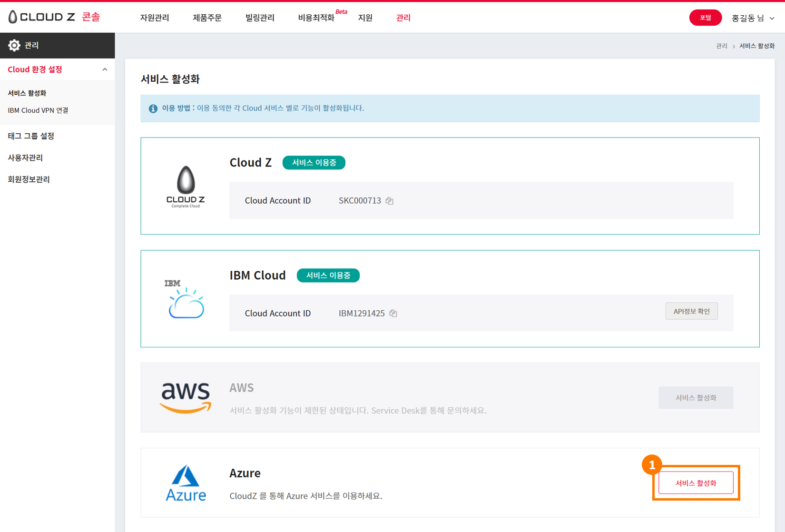This screenshot has width=785, height=532.
Task: Click the red 포털 button
Action: [x=706, y=18]
